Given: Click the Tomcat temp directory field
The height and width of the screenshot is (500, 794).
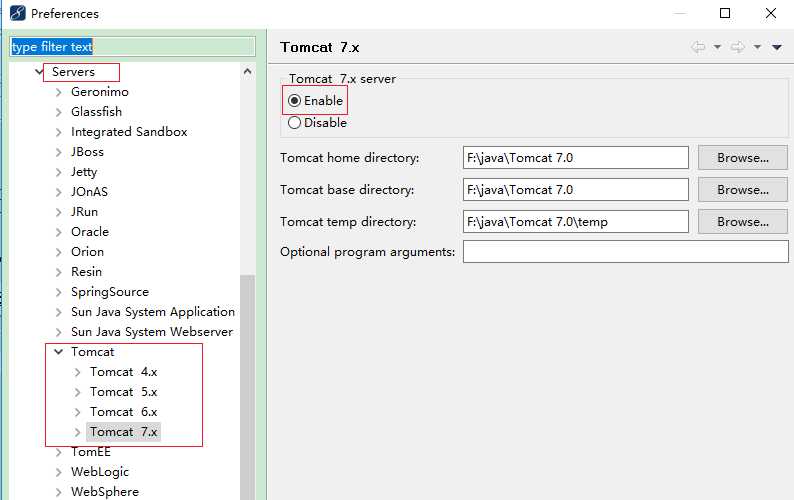Looking at the screenshot, I should point(576,221).
